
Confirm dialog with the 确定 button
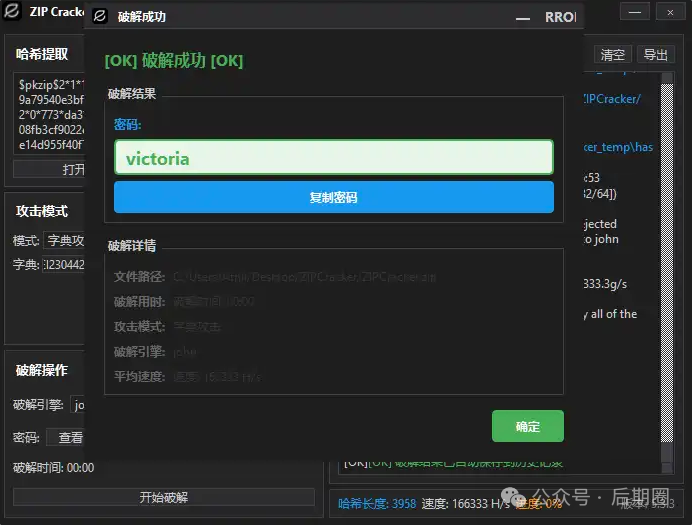527,426
